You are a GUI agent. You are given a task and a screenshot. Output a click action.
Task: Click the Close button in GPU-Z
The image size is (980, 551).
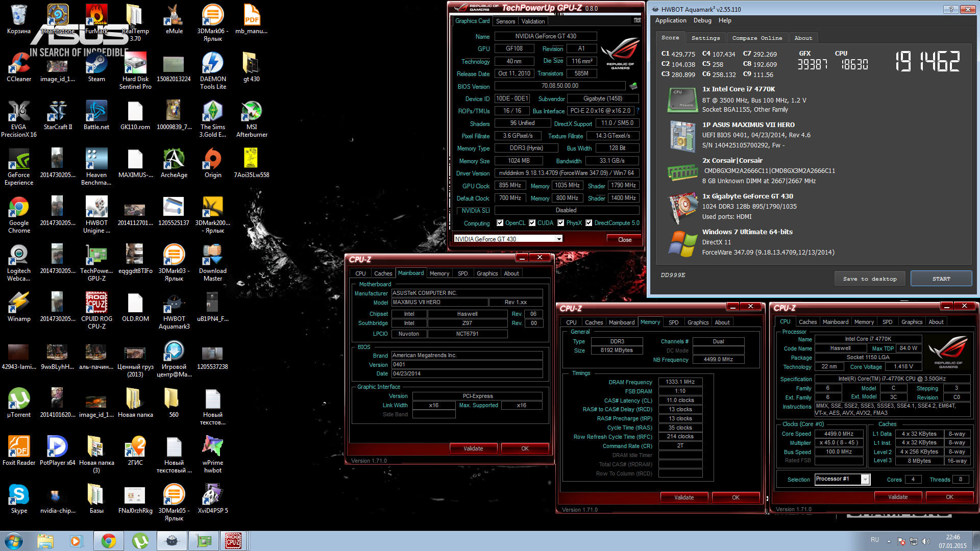coord(624,239)
